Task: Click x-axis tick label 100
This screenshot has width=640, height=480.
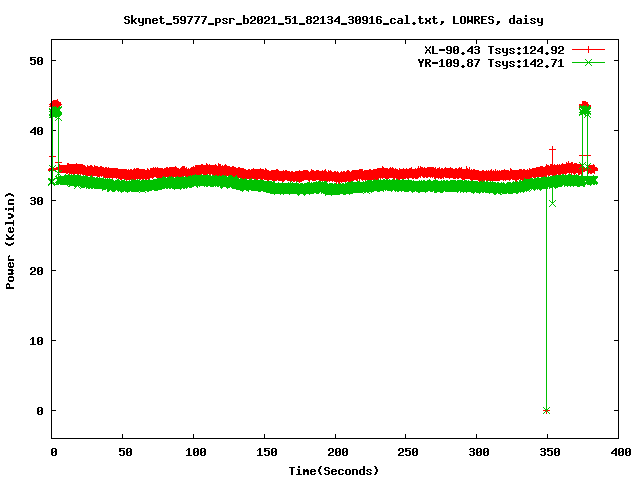Action: (196, 452)
